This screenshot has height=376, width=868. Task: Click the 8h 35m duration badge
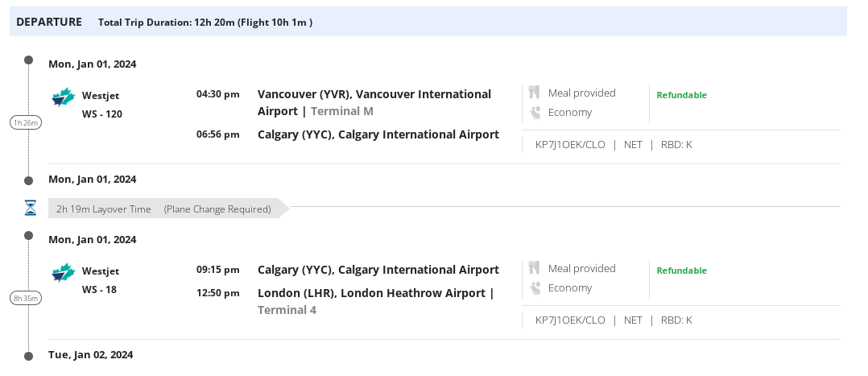25,298
